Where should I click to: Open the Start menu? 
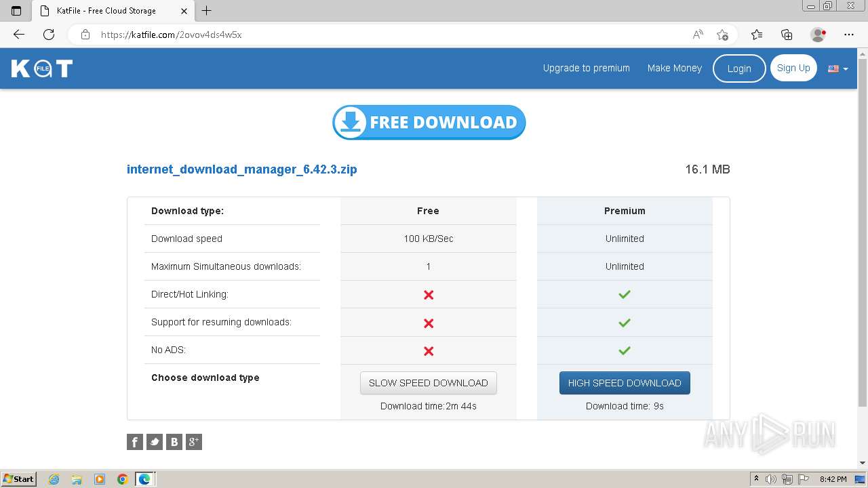(19, 479)
